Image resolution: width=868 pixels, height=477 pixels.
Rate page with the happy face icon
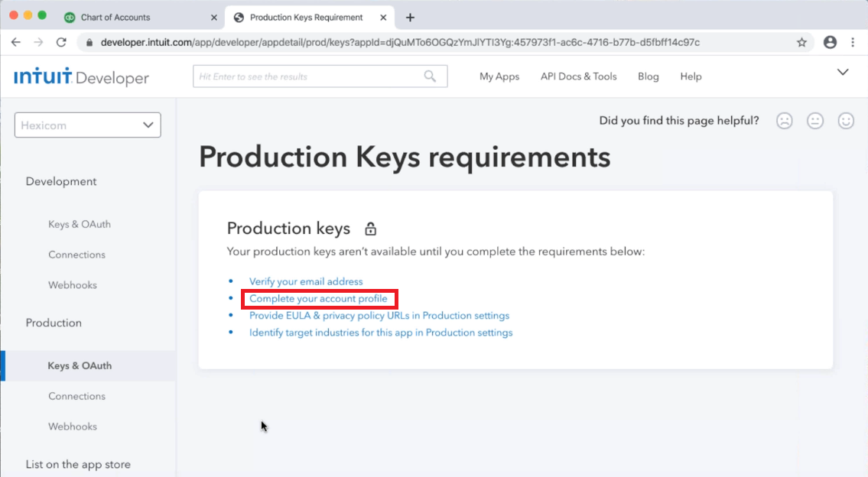[x=846, y=121]
